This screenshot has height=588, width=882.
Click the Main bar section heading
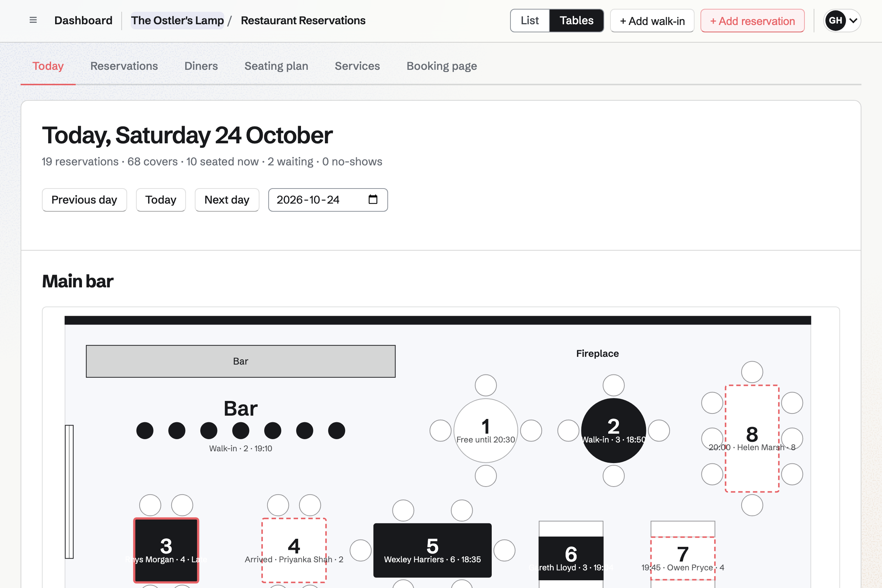click(x=78, y=281)
